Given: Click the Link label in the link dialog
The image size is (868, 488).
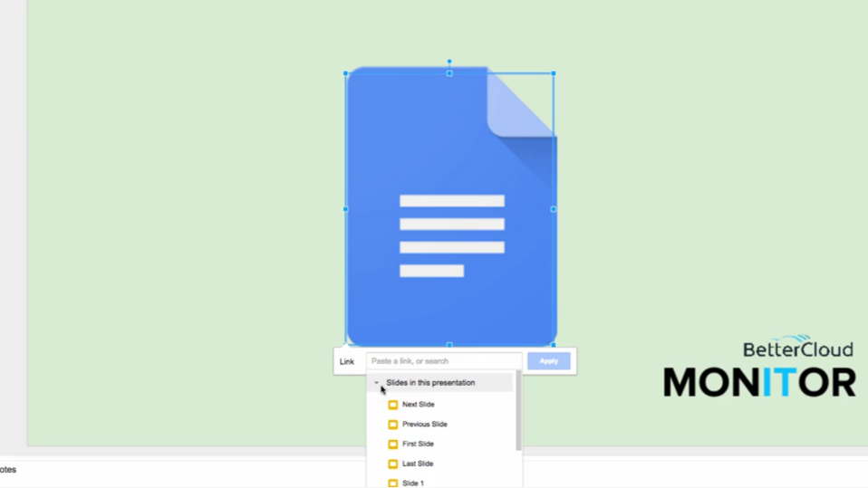Looking at the screenshot, I should (346, 362).
